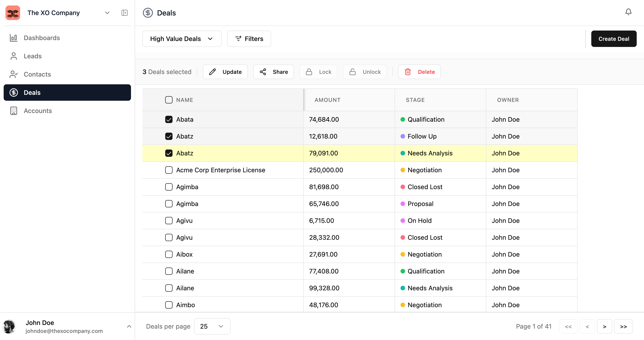Click the Dashboards bar chart icon
The image size is (644, 340).
click(x=13, y=38)
